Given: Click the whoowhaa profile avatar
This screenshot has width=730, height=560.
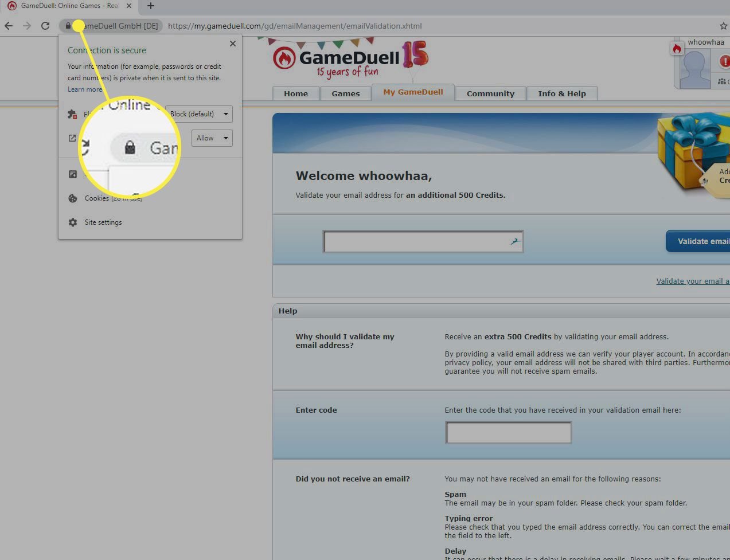Looking at the screenshot, I should 696,69.
